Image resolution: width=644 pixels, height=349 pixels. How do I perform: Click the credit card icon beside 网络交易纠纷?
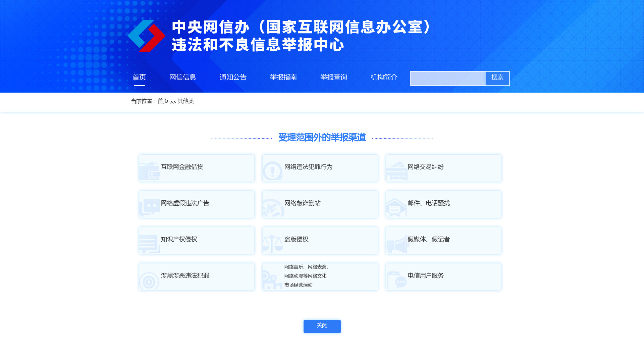[x=396, y=171]
